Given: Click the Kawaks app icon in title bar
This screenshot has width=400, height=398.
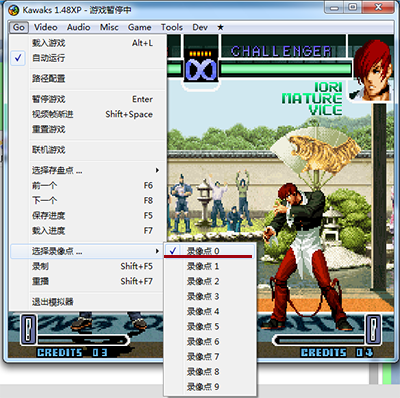Looking at the screenshot, I should tap(13, 10).
